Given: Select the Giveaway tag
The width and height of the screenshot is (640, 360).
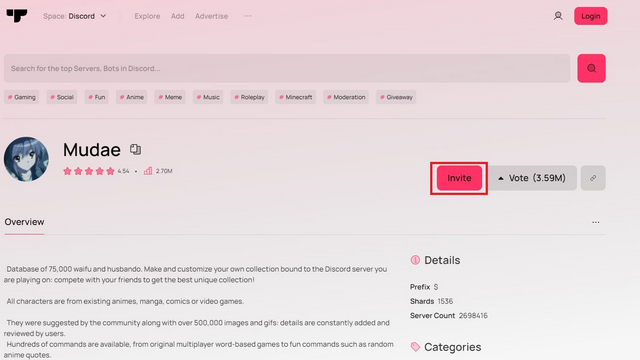Looking at the screenshot, I should [396, 97].
